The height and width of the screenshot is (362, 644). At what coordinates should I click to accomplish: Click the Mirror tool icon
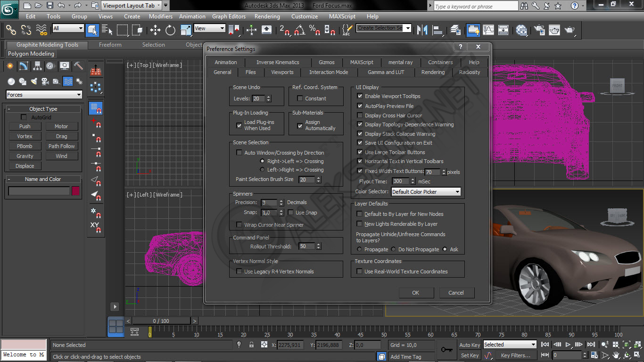click(x=423, y=30)
